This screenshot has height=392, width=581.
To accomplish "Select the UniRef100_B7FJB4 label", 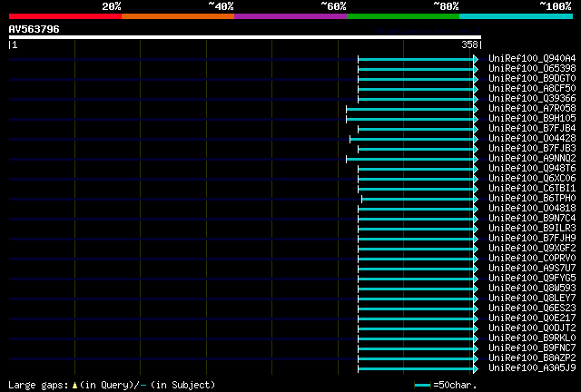I will [532, 129].
